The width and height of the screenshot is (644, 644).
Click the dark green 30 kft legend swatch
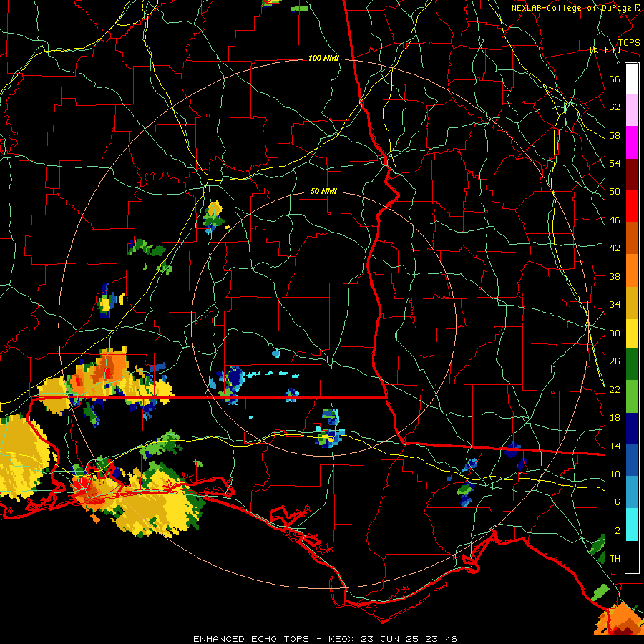pyautogui.click(x=632, y=364)
